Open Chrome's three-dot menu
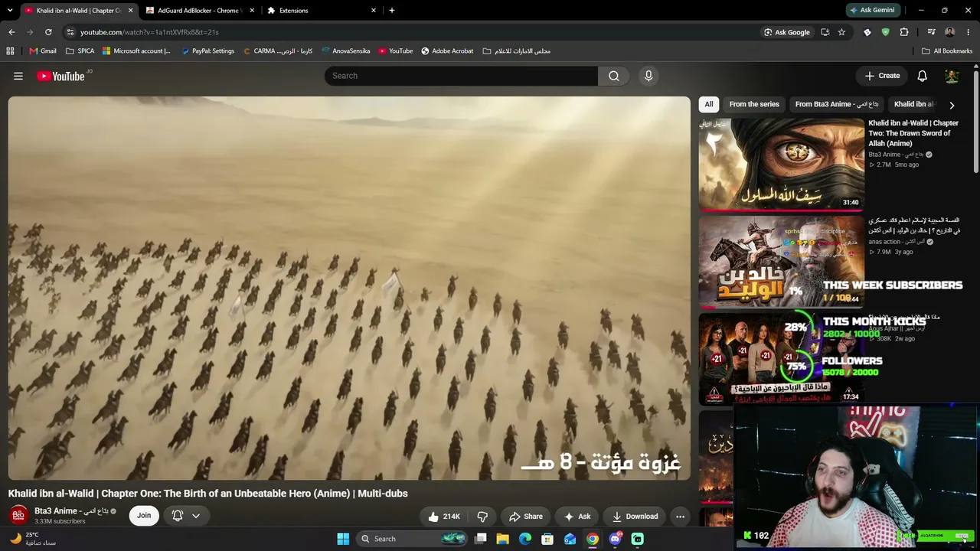Viewport: 980px width, 551px height. (967, 32)
